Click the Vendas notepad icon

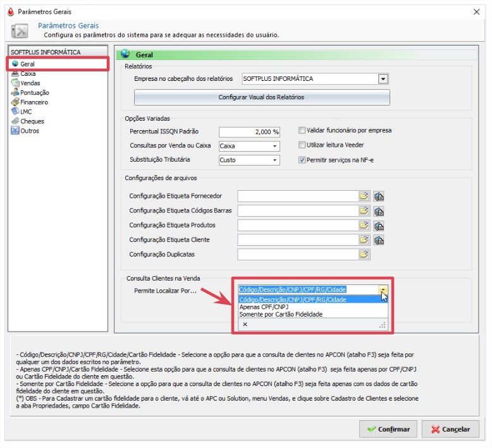click(15, 83)
